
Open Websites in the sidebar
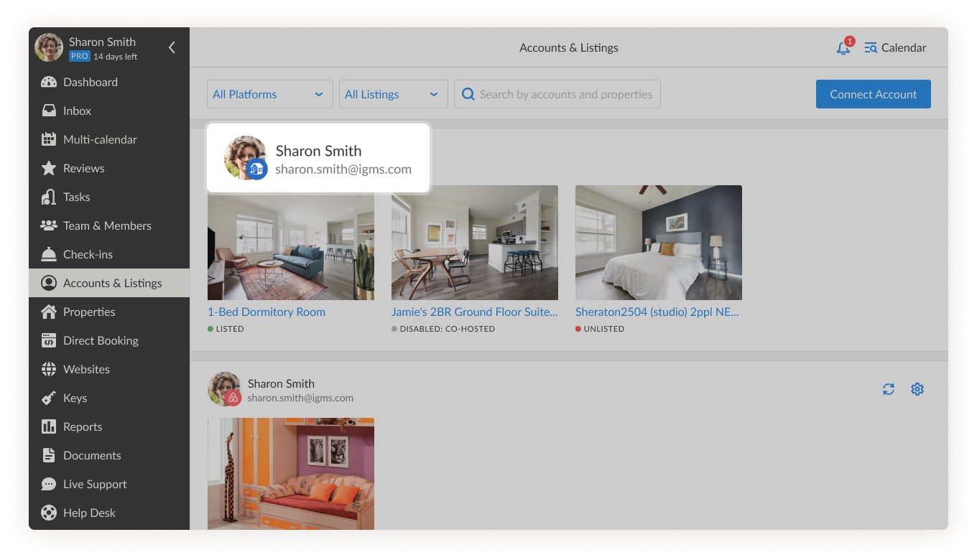[109, 369]
